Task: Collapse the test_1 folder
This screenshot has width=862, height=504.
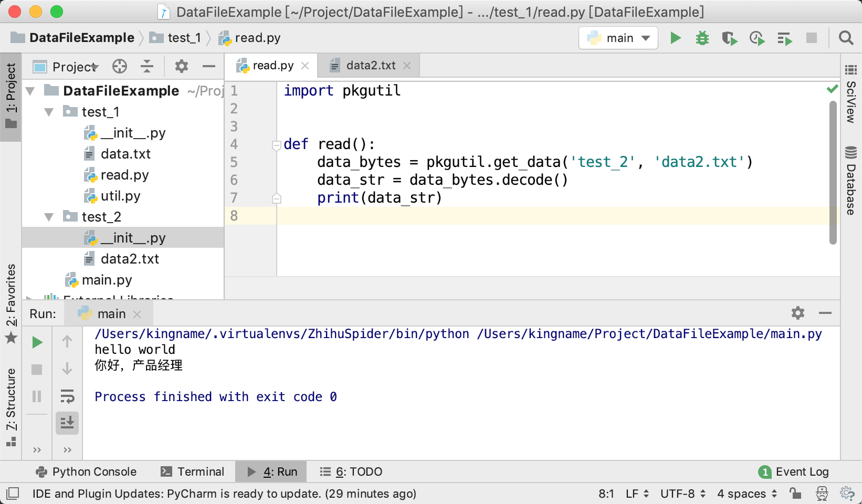Action: [49, 112]
